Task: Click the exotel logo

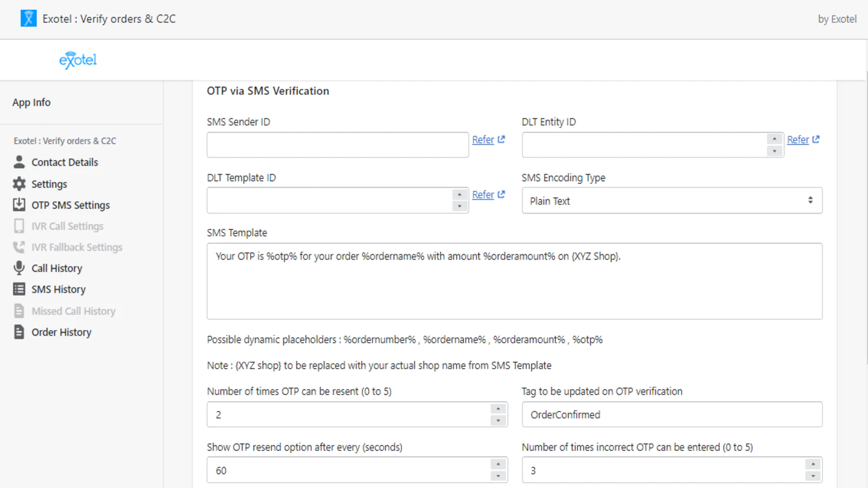Action: coord(78,60)
